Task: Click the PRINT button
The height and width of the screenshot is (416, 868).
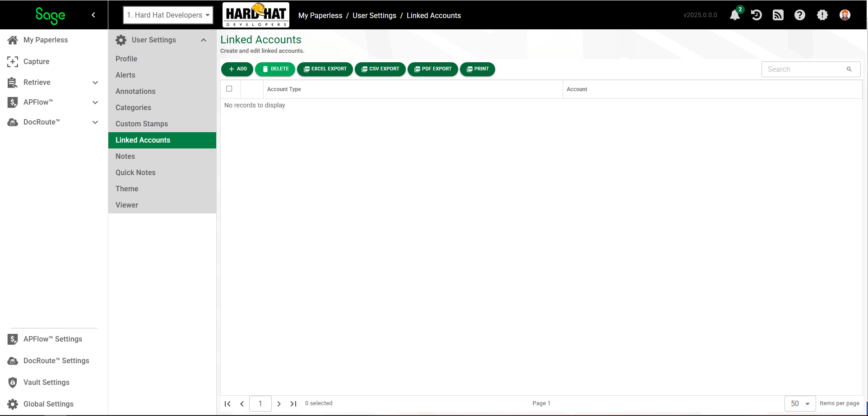Action: [x=478, y=69]
